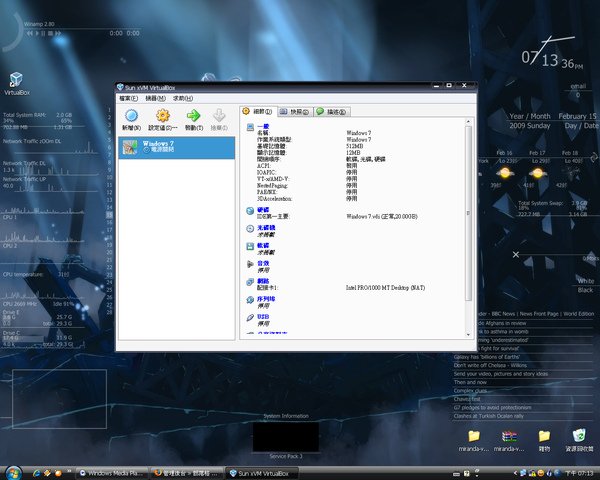Click the Windows Media Player taskbar button
Image resolution: width=600 pixels, height=480 pixels.
click(112, 473)
